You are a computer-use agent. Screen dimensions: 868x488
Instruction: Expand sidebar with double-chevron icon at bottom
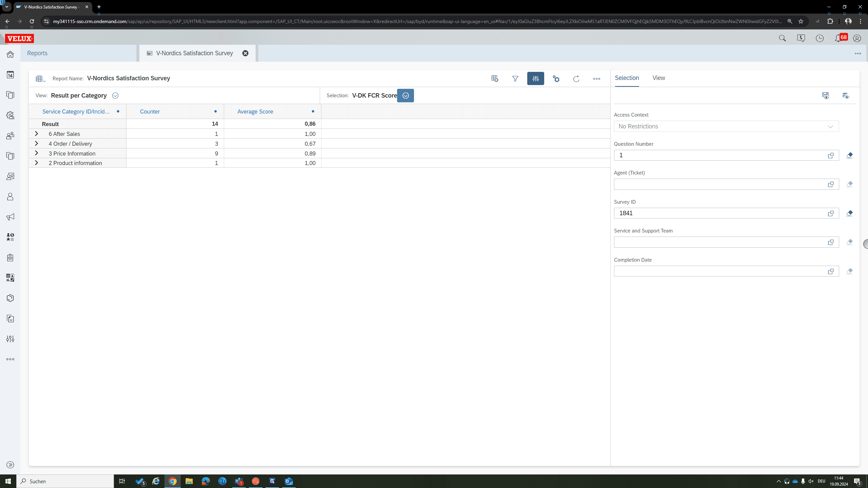pos(10,465)
